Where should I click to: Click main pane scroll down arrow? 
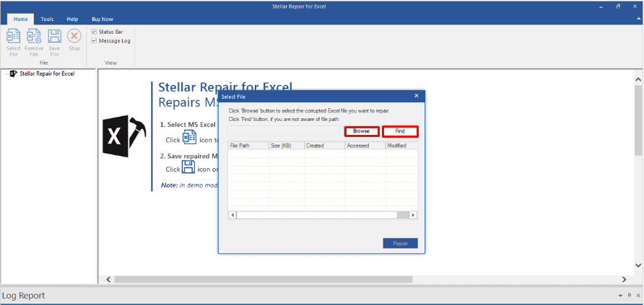tap(638, 265)
